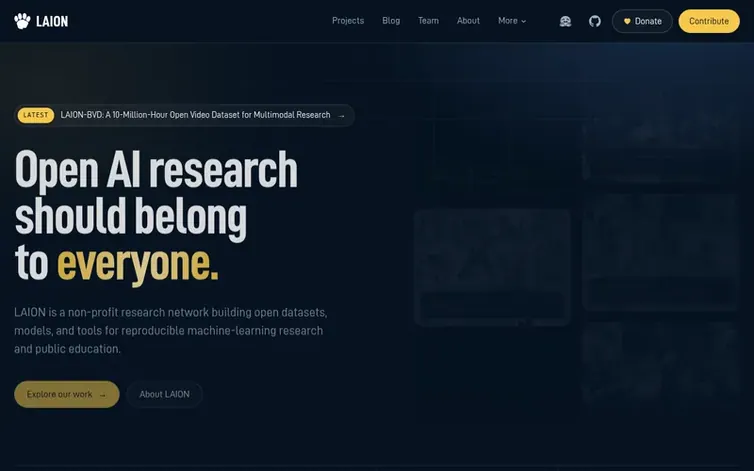Click the LATEST badge

[36, 115]
